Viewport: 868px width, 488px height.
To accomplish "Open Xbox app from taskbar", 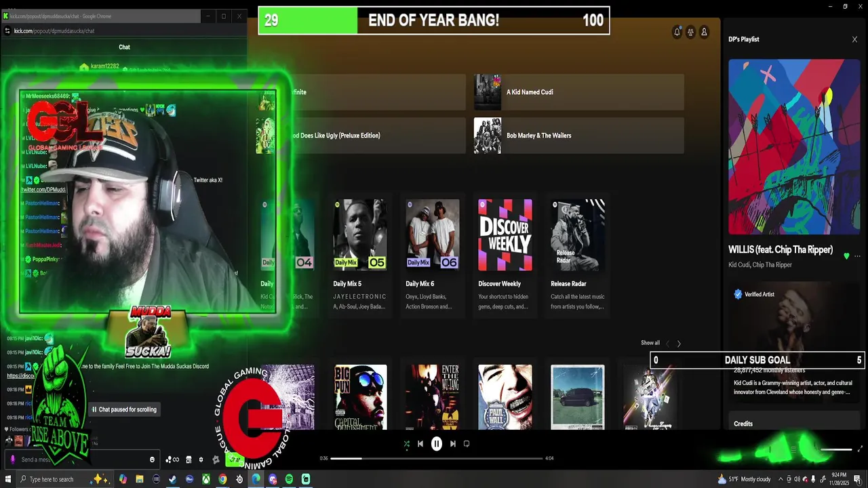I will (206, 479).
